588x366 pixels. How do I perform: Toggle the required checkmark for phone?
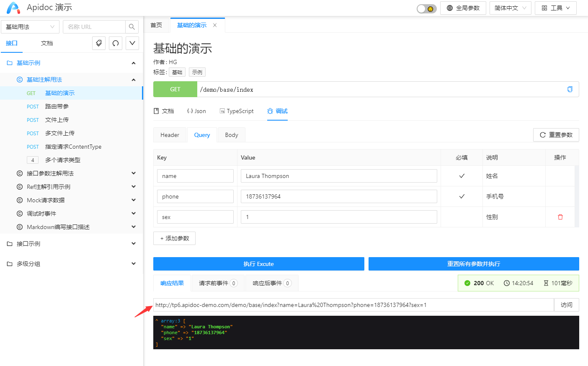point(462,196)
